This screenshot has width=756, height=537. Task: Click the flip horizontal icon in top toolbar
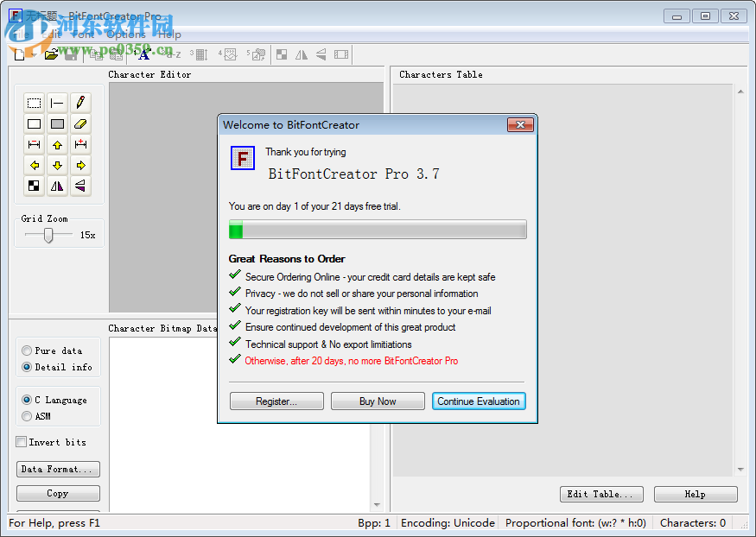(x=302, y=54)
